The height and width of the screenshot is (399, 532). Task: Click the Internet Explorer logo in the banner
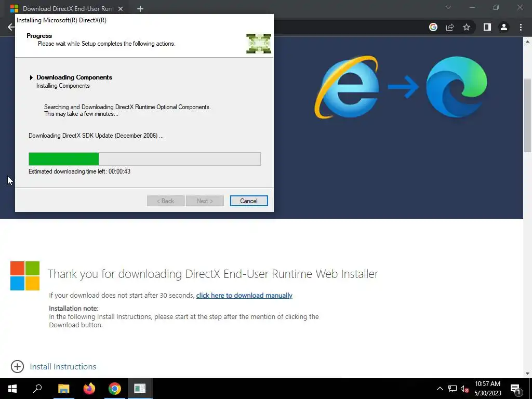tap(347, 87)
